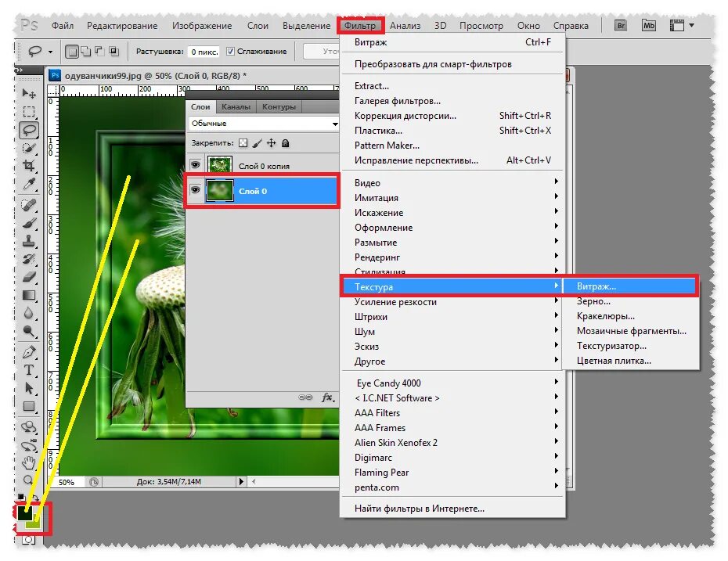The height and width of the screenshot is (561, 728).
Task: Select the Clone Stamp tool
Action: [x=29, y=241]
